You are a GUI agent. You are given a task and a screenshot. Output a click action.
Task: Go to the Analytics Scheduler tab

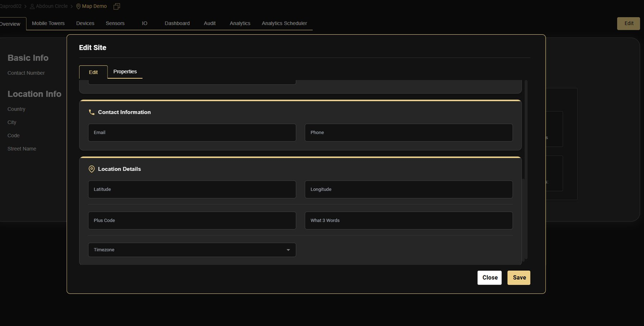284,24
